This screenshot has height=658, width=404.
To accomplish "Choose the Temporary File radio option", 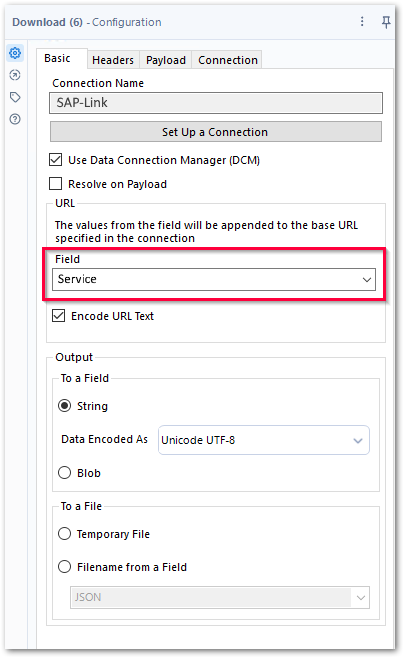I will 65,534.
